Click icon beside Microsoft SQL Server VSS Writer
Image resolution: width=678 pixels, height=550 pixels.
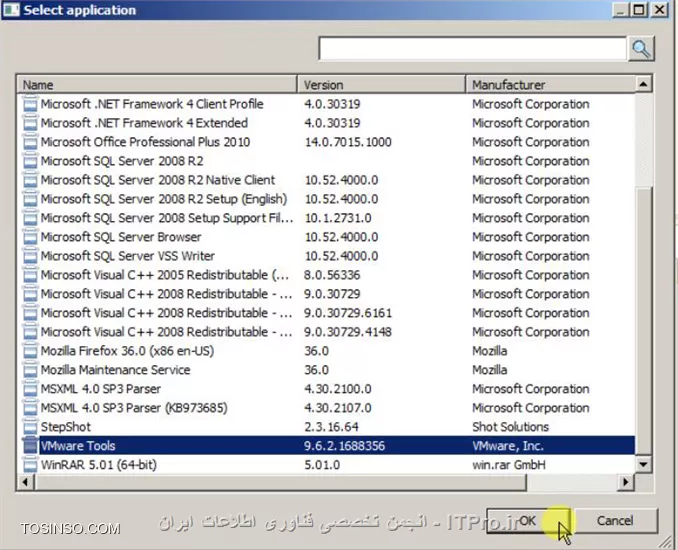coord(30,256)
